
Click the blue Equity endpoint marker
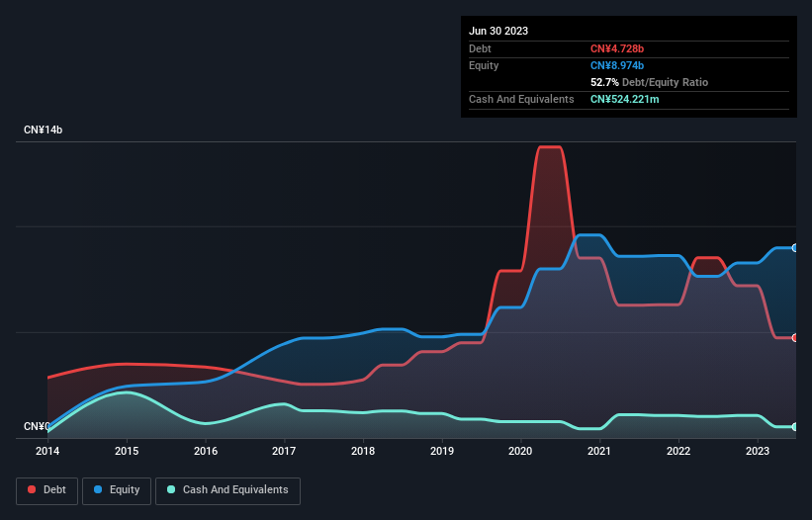coord(795,248)
